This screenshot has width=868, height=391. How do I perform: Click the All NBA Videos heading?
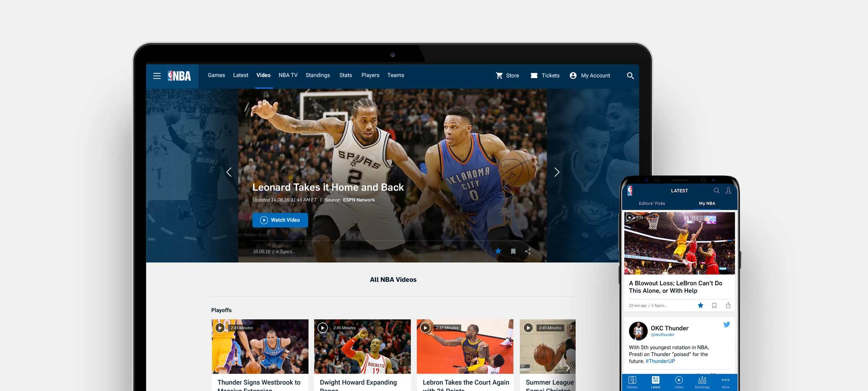(393, 279)
